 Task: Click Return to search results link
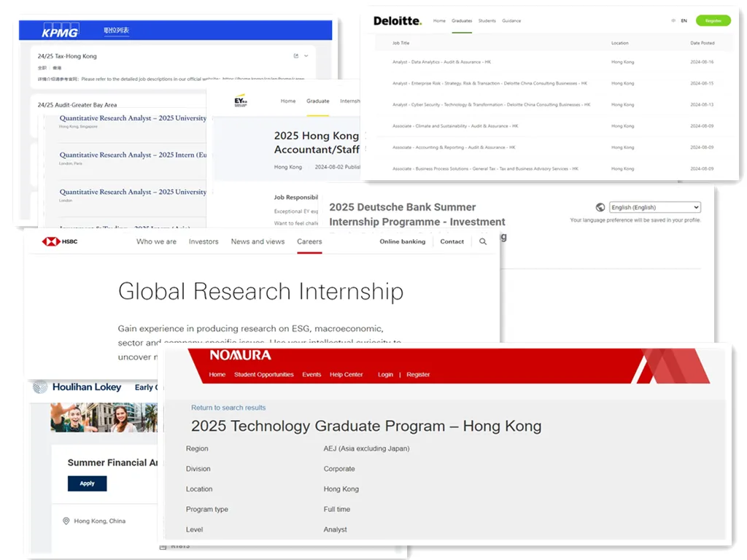[228, 408]
